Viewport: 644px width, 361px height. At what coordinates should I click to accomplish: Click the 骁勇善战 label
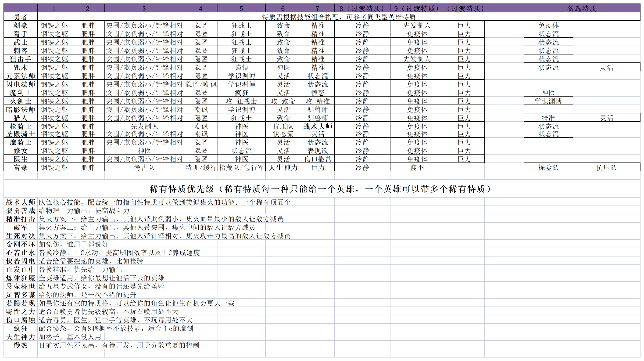pyautogui.click(x=21, y=210)
